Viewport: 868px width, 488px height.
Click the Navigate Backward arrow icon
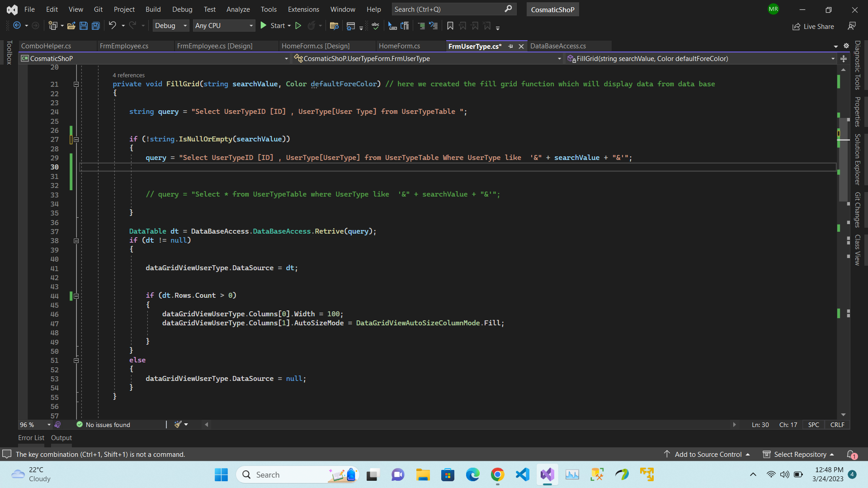click(17, 26)
